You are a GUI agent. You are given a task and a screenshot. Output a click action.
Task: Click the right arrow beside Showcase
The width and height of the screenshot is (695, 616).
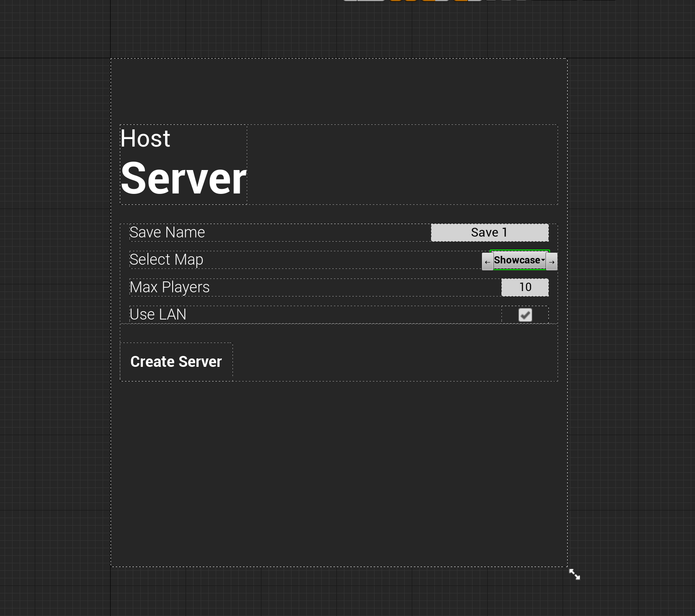tap(552, 262)
